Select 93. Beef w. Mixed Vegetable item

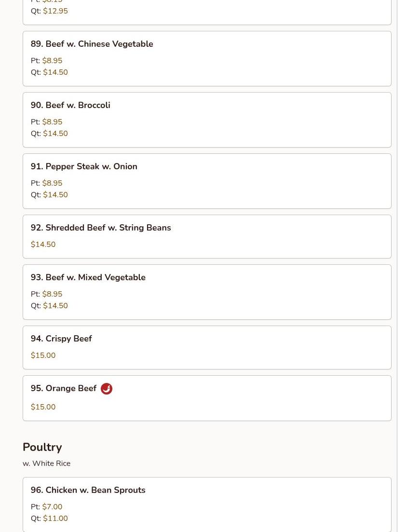tap(207, 292)
